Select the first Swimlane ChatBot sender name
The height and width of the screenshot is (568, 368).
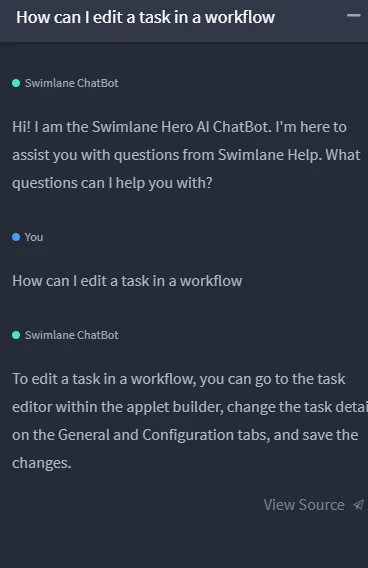[x=72, y=83]
